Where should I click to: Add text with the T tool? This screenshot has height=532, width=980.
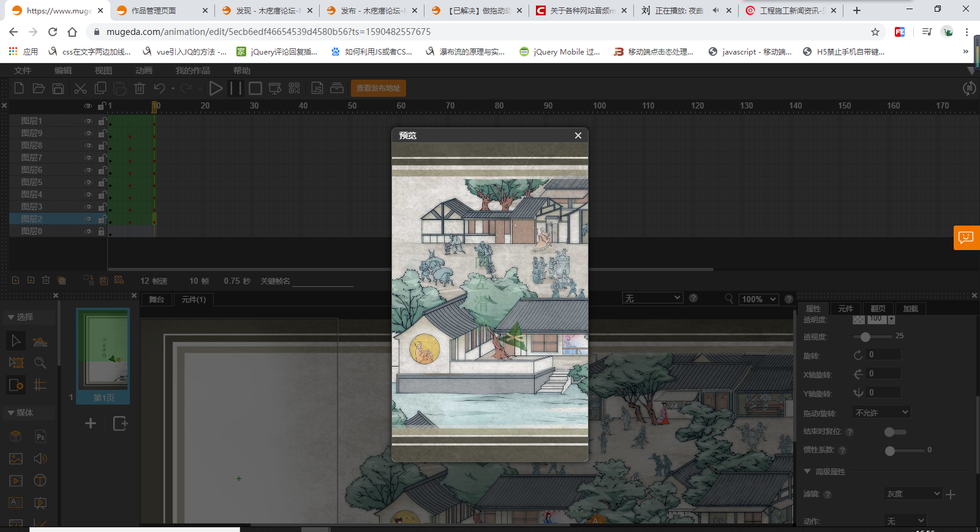[x=40, y=481]
